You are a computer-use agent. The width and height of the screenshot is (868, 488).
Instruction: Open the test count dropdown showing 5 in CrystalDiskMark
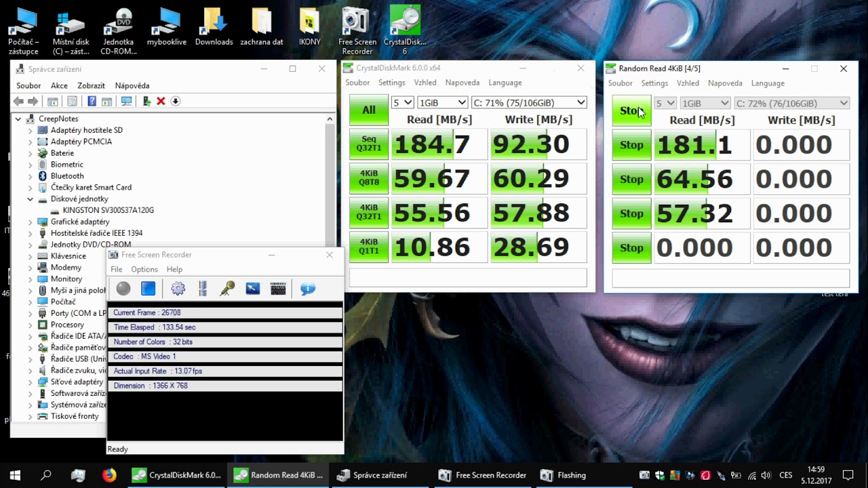(x=402, y=102)
